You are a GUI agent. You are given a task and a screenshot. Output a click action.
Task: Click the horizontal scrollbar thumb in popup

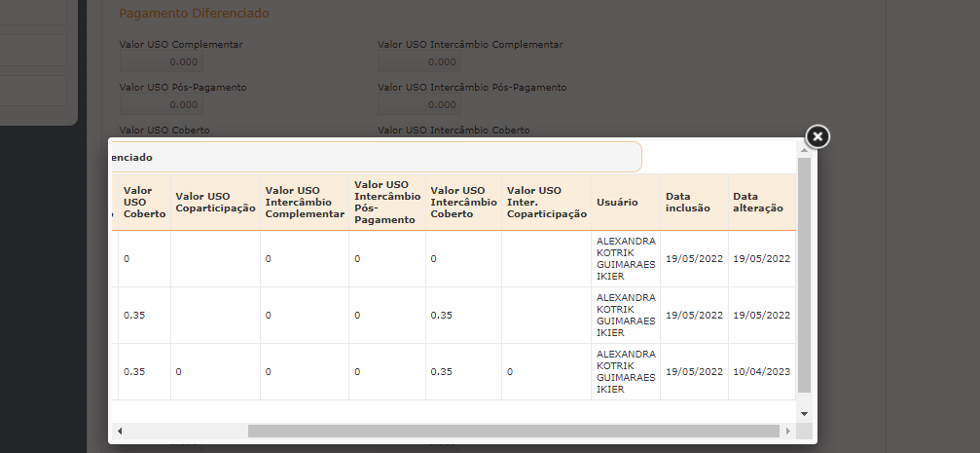click(x=513, y=431)
